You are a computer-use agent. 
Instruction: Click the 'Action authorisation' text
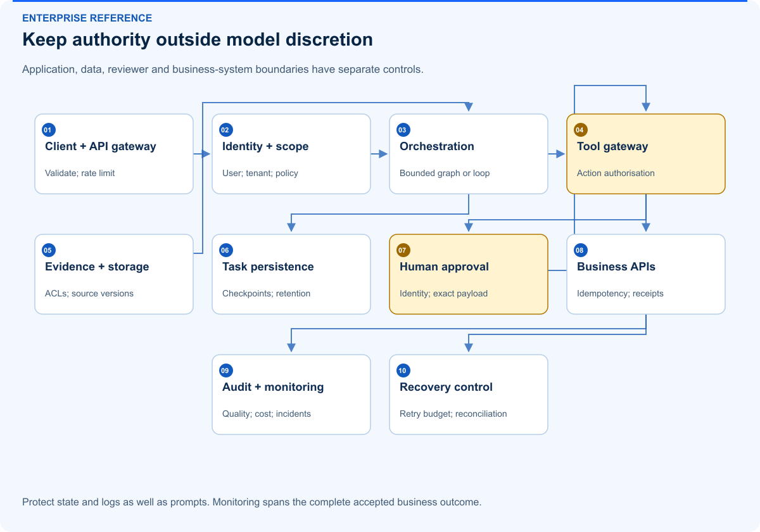pyautogui.click(x=616, y=173)
